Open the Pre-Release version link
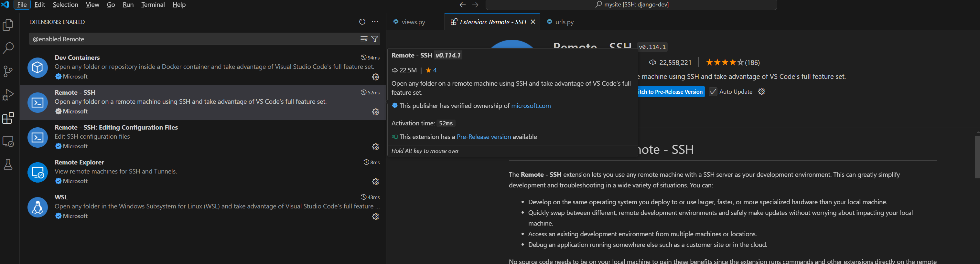 click(483, 137)
